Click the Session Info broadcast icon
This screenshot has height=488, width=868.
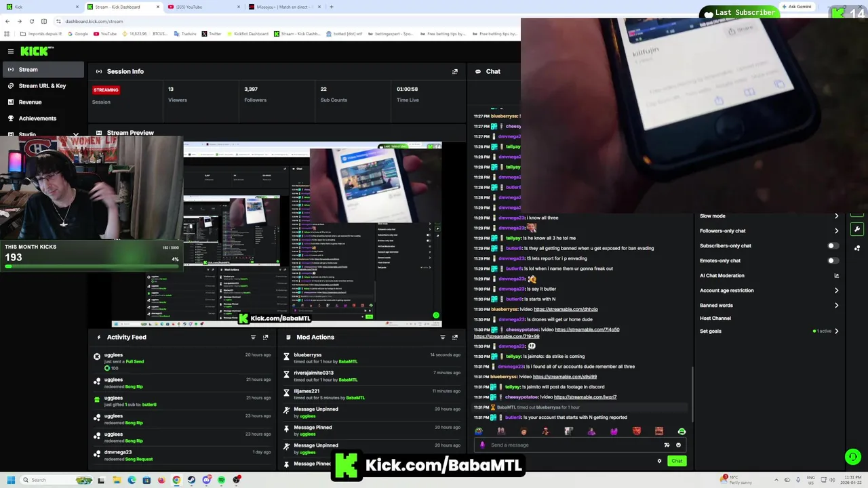pyautogui.click(x=99, y=71)
